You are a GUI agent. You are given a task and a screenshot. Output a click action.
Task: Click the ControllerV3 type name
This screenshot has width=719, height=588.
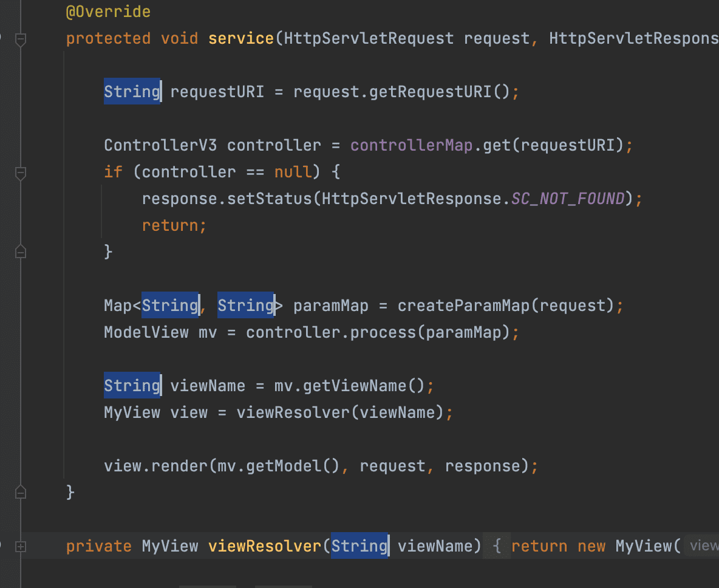click(160, 145)
